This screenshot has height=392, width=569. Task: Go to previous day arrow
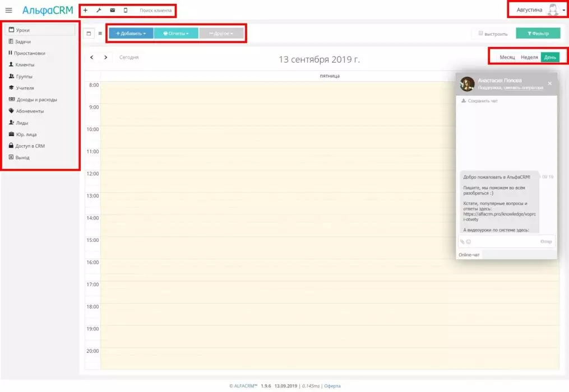(92, 57)
